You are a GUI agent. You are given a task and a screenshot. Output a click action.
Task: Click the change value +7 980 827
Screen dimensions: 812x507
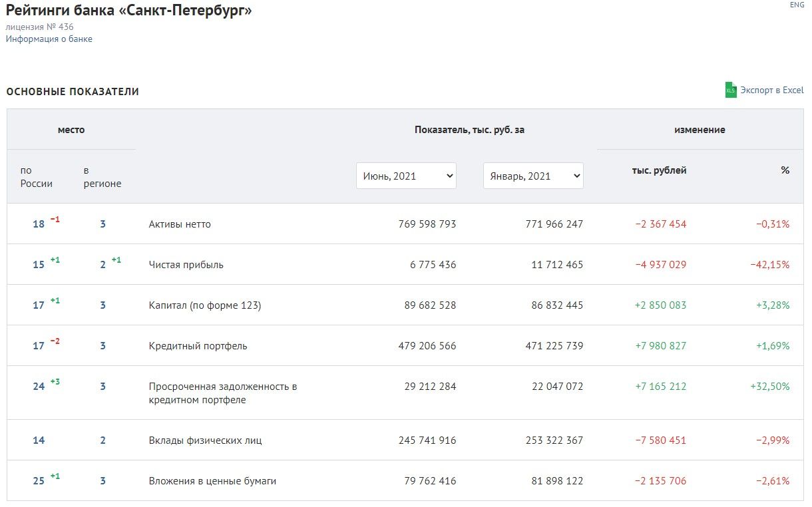[x=660, y=346]
